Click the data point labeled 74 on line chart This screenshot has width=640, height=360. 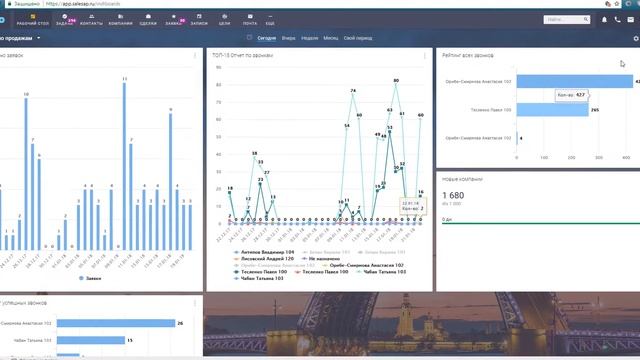coord(353,94)
